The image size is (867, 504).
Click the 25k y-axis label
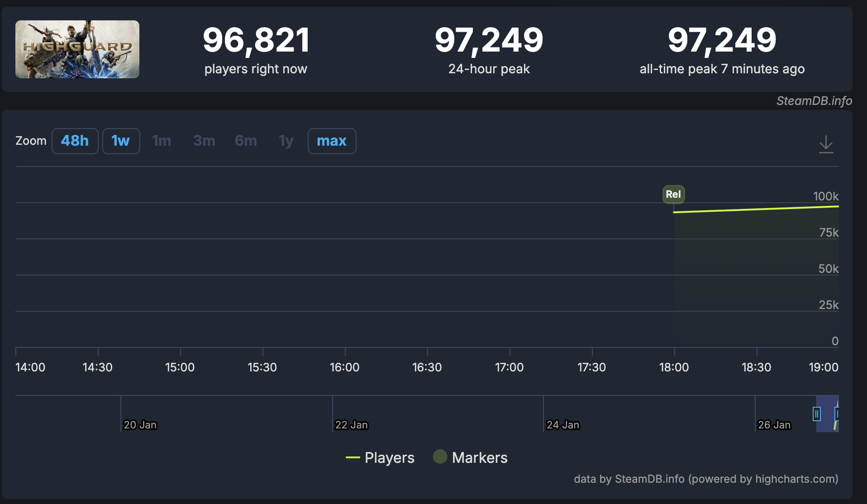click(x=829, y=305)
